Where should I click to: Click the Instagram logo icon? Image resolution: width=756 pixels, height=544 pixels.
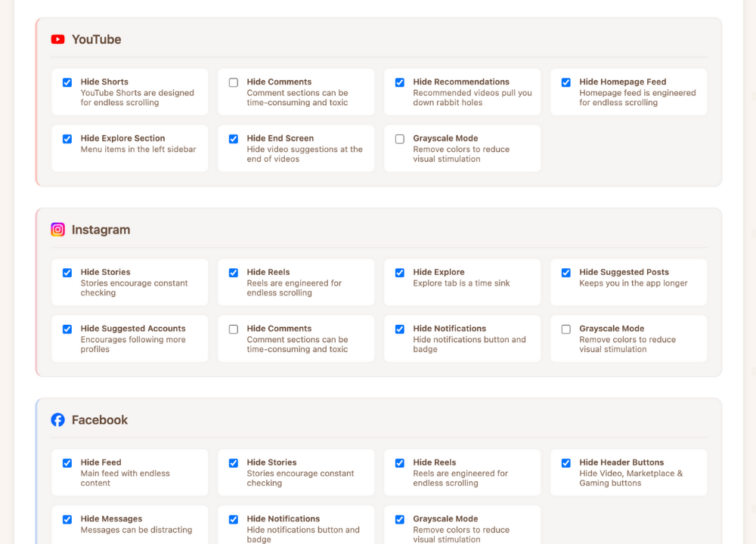(x=57, y=230)
